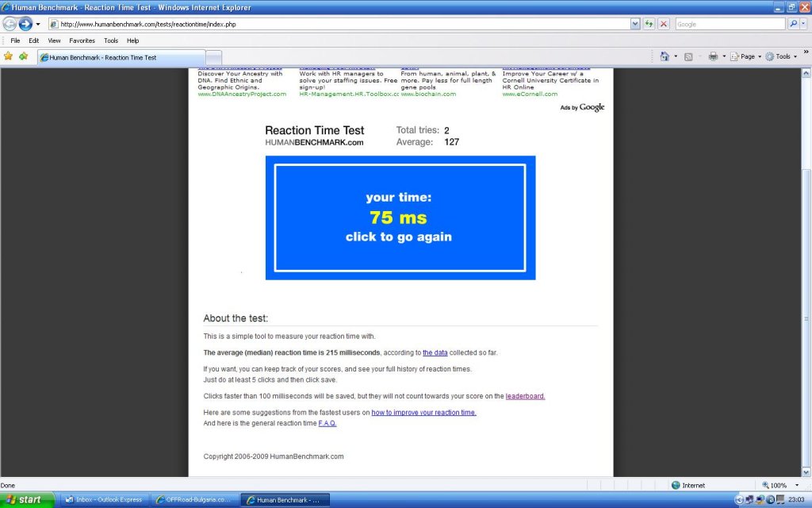Click the Favorites Center star icon
812x508 pixels.
pos(8,56)
